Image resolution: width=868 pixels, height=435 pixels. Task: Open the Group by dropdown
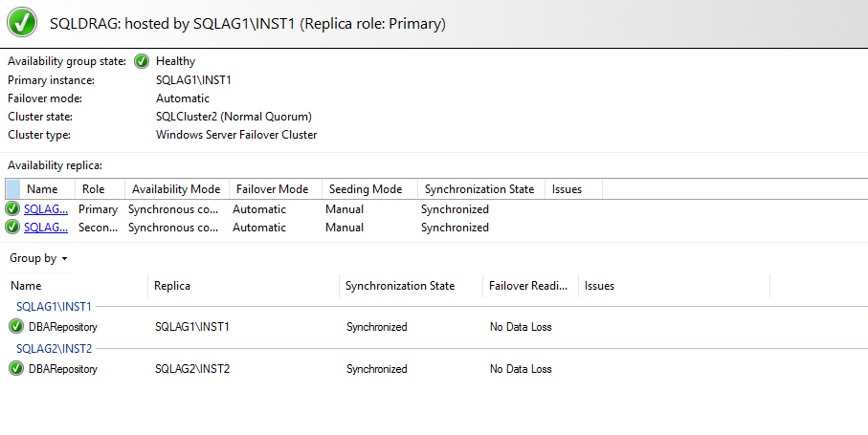click(x=39, y=258)
